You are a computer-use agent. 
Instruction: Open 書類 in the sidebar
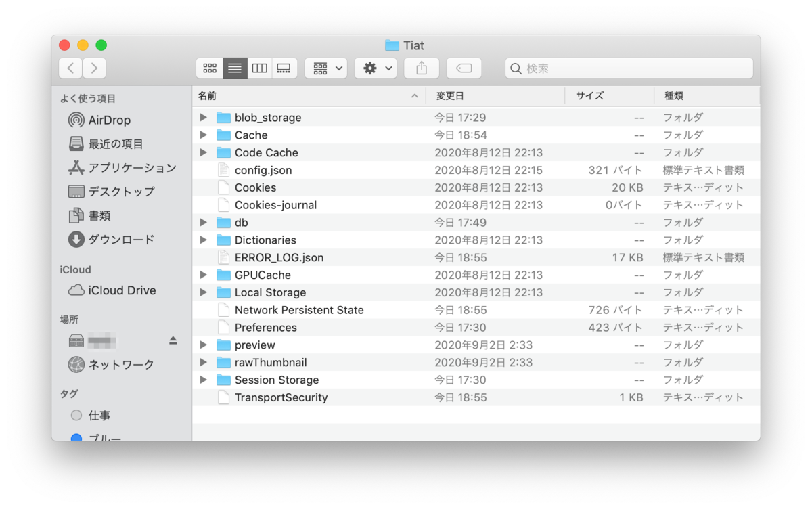[89, 216]
